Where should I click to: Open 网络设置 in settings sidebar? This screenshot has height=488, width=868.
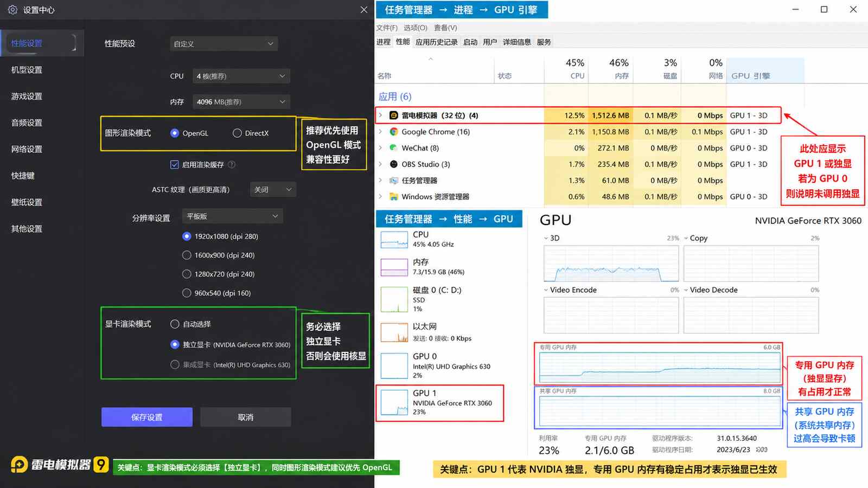[x=27, y=149]
